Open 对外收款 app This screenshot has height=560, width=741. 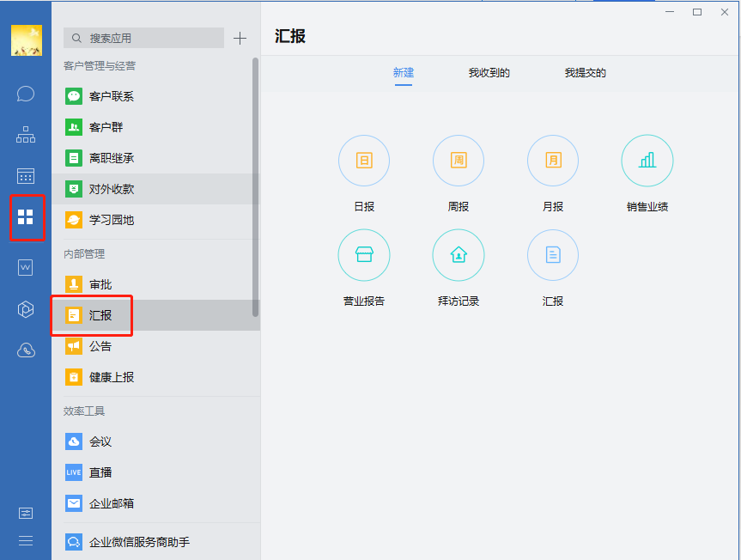[x=156, y=189]
